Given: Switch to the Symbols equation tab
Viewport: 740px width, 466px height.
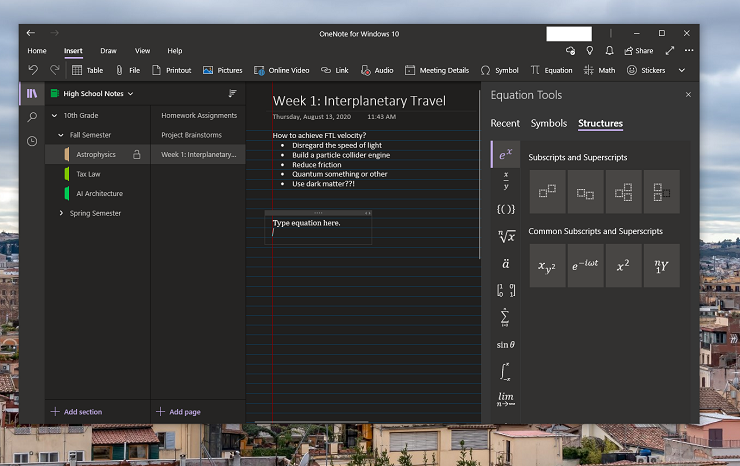Looking at the screenshot, I should coord(549,123).
